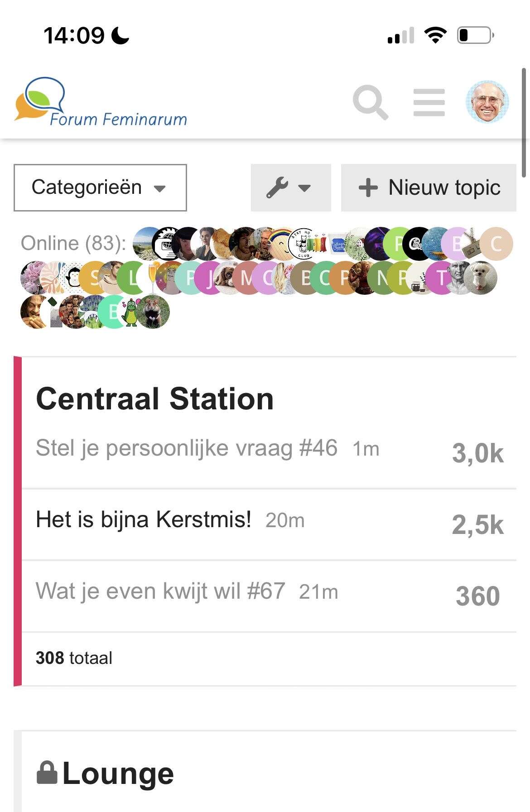Click the hamster avatar in online list

[x=154, y=312]
